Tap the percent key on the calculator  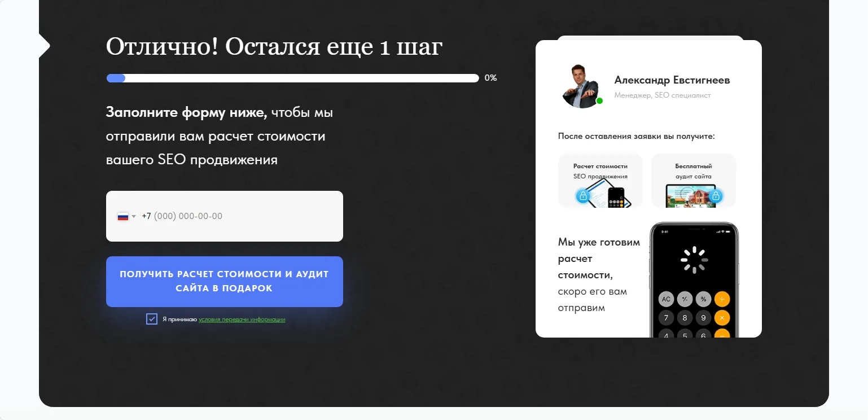(x=703, y=299)
